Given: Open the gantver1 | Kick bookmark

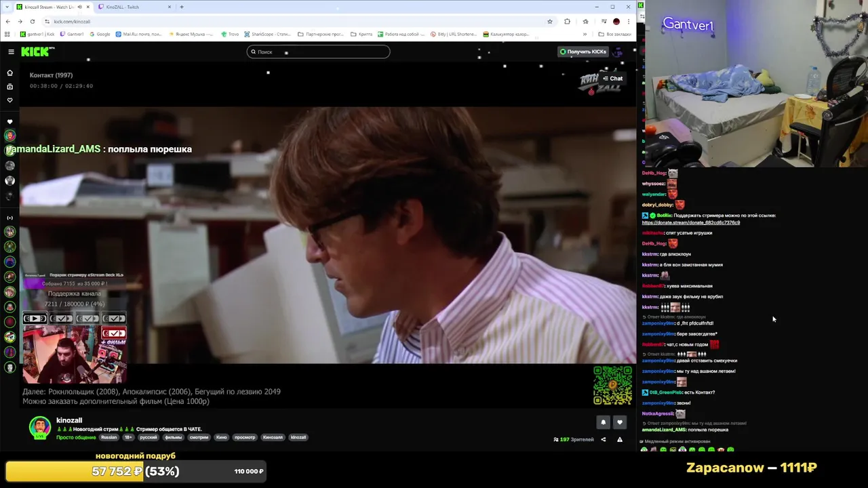Looking at the screenshot, I should [x=38, y=34].
